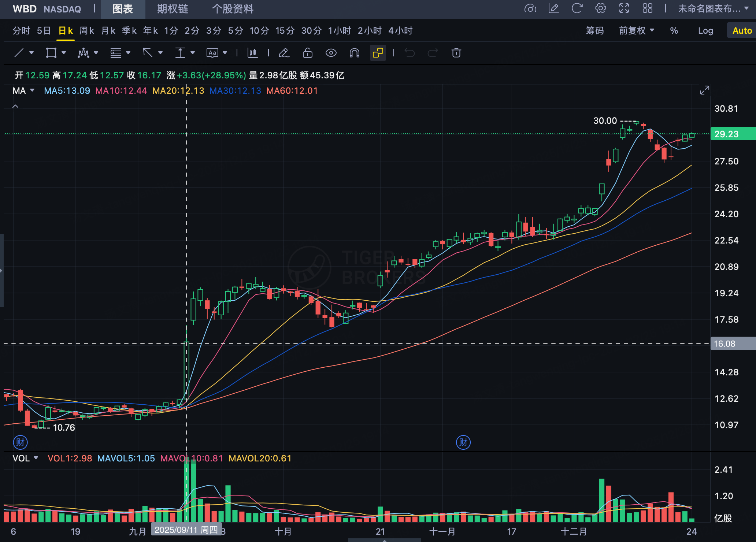Click the trash delete drawings icon
Screen dimensions: 756x542
(456, 53)
